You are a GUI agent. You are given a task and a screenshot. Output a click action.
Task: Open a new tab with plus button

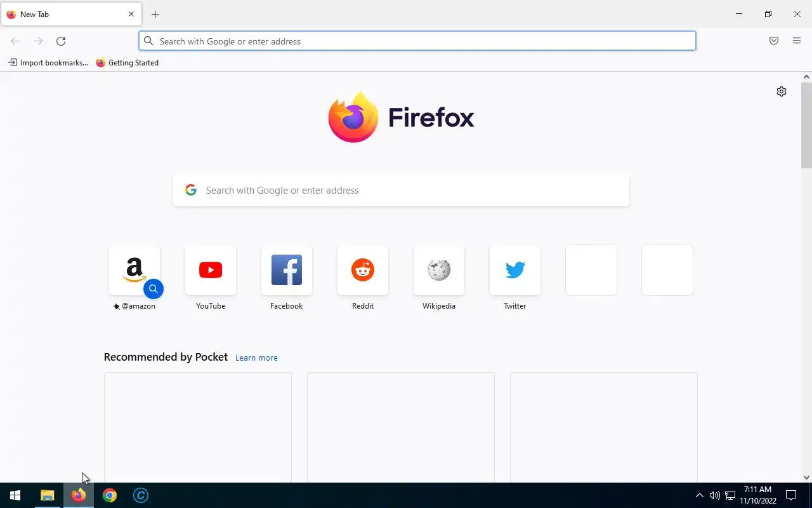(x=155, y=14)
